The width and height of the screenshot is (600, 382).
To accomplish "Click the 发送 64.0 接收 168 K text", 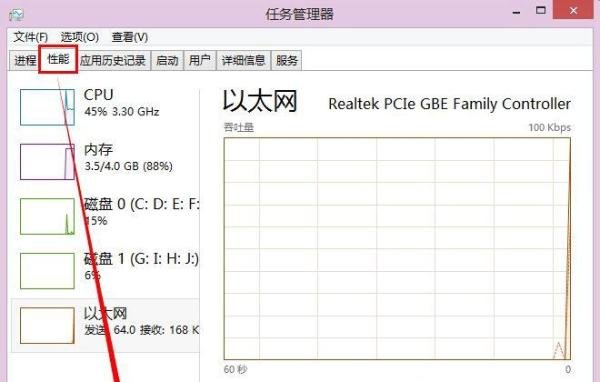I will click(142, 330).
